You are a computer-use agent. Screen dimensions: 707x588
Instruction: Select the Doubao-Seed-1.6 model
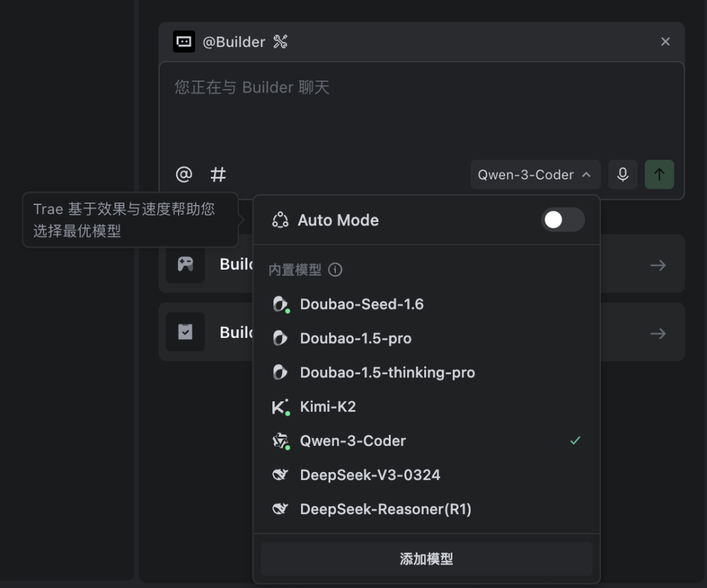coord(427,304)
